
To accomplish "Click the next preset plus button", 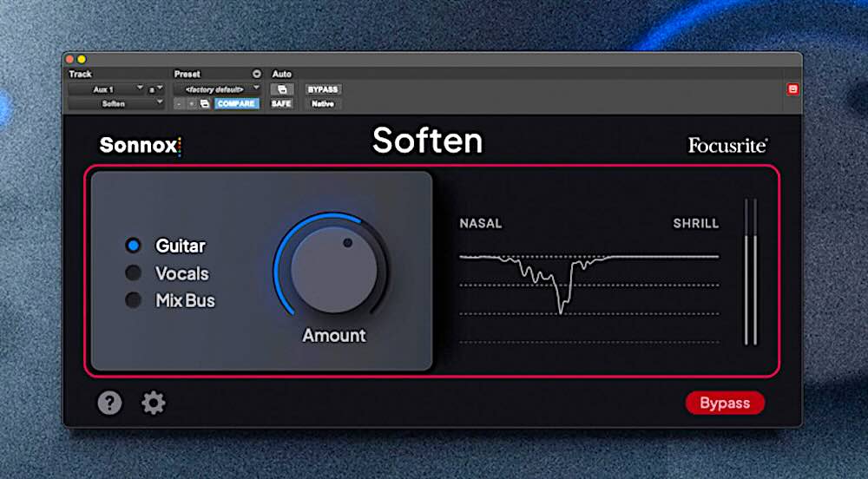I will coord(191,103).
